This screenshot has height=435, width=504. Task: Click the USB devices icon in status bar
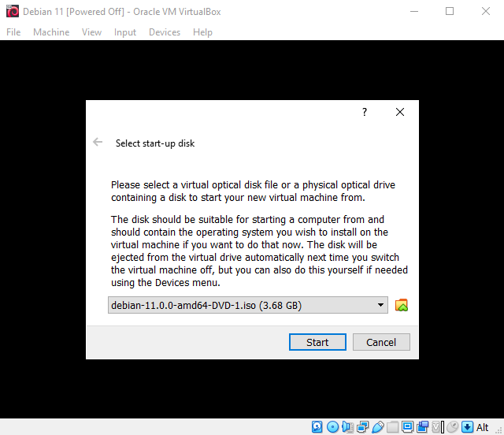pyautogui.click(x=377, y=427)
